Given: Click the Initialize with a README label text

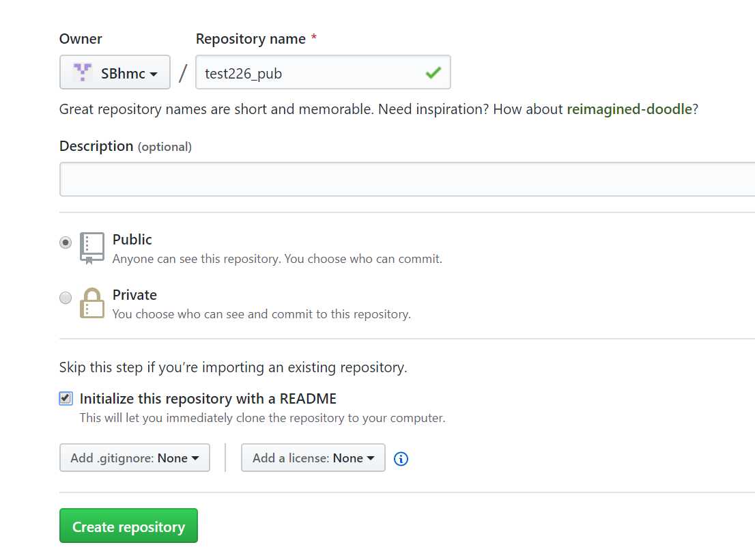Looking at the screenshot, I should (x=208, y=399).
